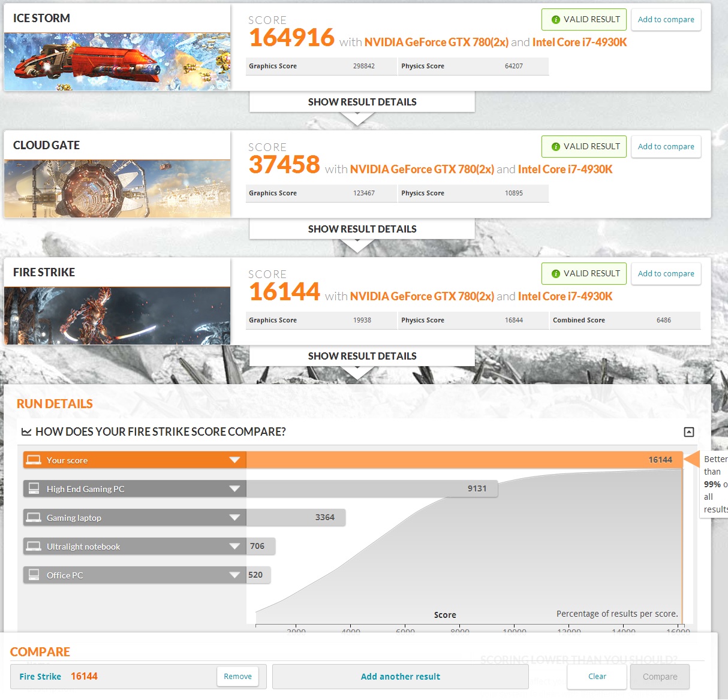Click chart icon beside How Does Your Score Compare

click(x=26, y=432)
